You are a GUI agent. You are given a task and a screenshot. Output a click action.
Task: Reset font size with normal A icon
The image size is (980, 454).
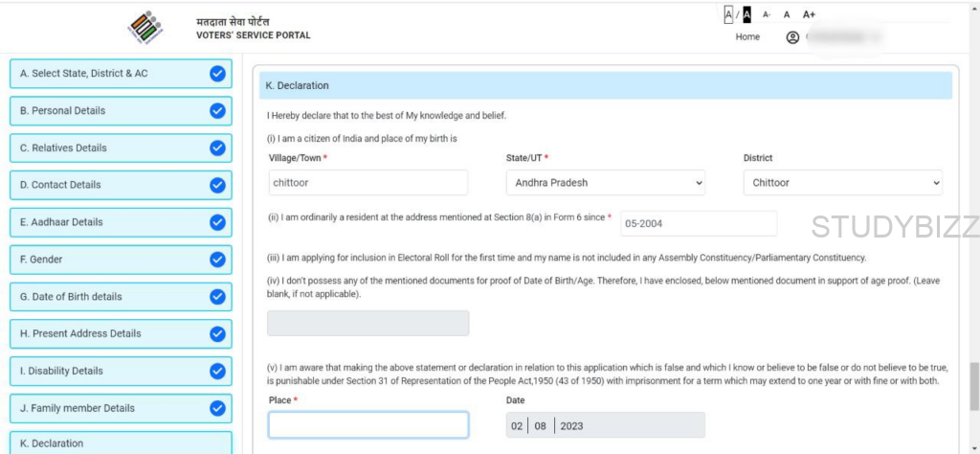click(x=787, y=14)
